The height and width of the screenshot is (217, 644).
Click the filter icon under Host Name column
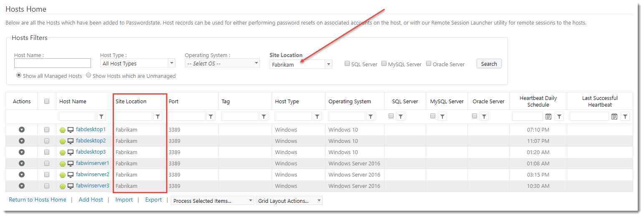[x=101, y=117]
